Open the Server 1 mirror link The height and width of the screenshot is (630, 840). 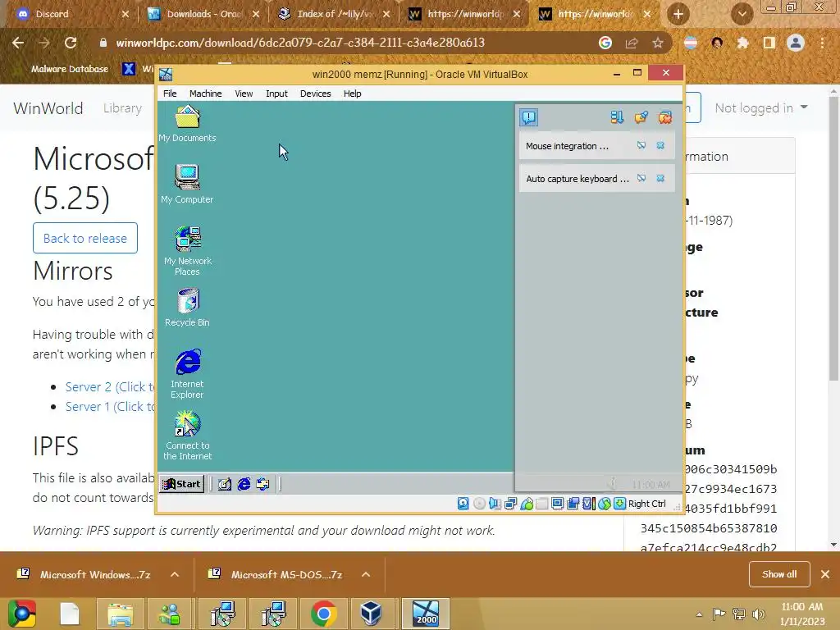pyautogui.click(x=109, y=407)
